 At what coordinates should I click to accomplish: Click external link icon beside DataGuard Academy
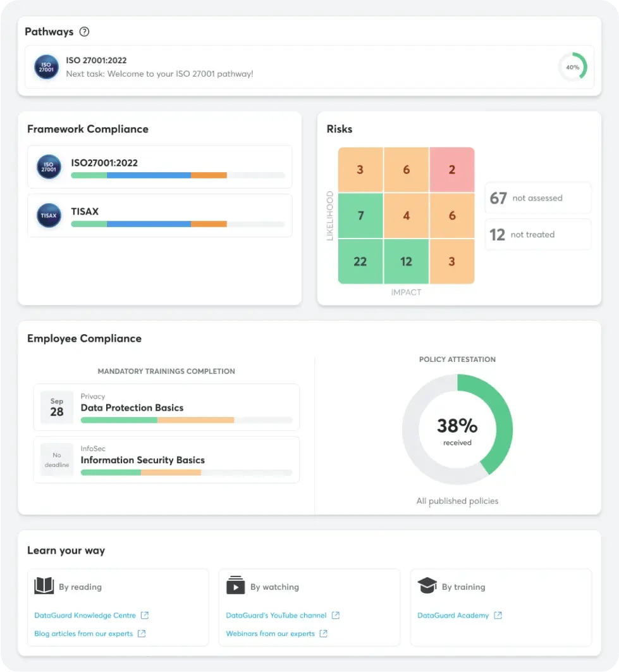(498, 615)
